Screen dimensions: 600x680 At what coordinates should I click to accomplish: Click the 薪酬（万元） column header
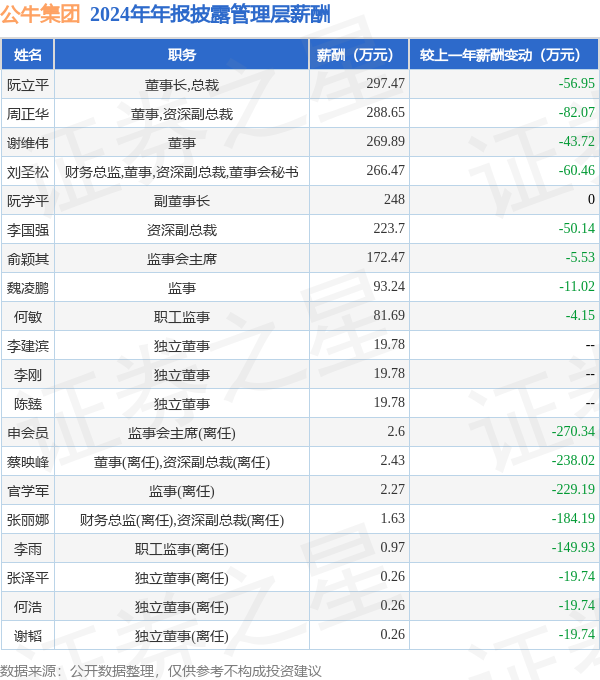[359, 55]
